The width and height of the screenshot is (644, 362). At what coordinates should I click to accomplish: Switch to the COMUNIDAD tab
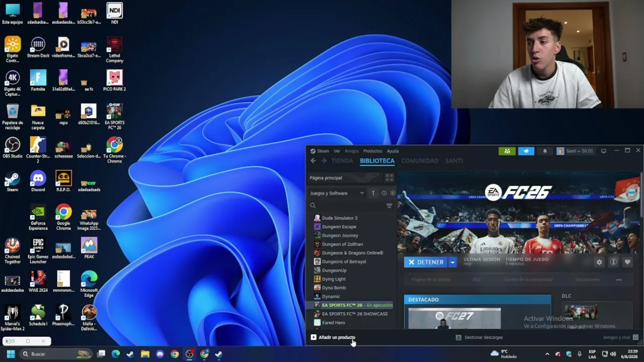point(420,161)
